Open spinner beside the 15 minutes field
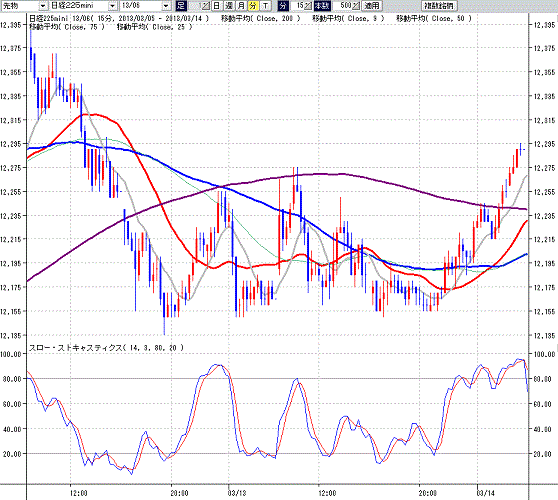558x500 pixels. [x=308, y=6]
